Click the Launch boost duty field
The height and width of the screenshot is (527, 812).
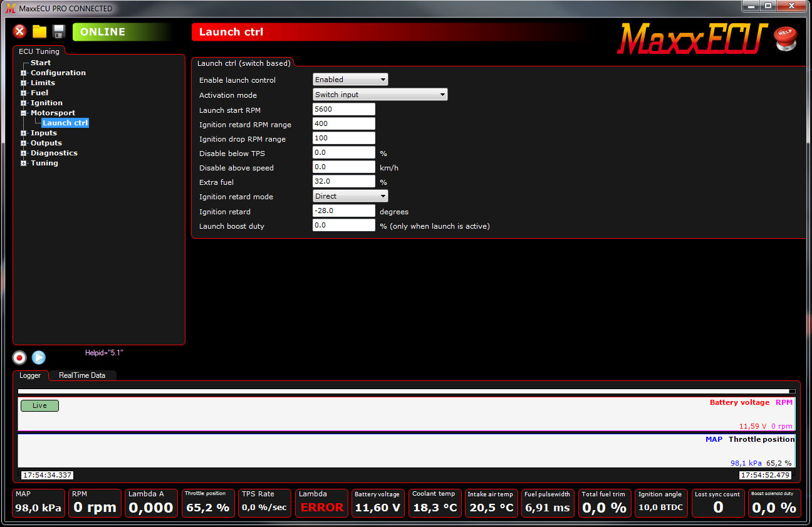pyautogui.click(x=344, y=225)
